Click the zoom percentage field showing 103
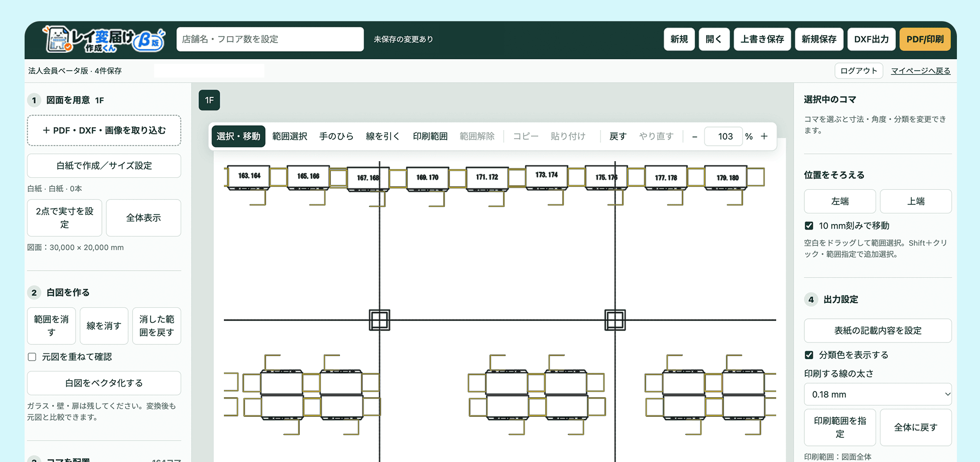980x462 pixels. click(x=723, y=137)
